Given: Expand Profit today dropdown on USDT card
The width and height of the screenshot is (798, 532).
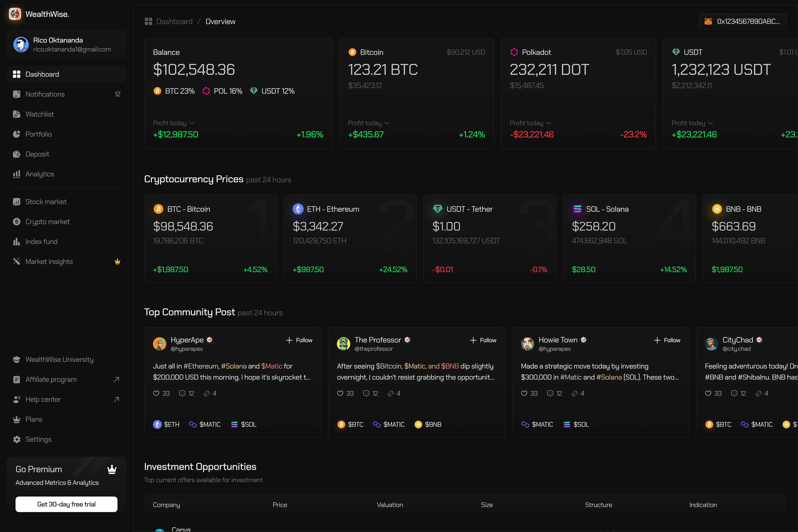Looking at the screenshot, I should click(x=693, y=123).
